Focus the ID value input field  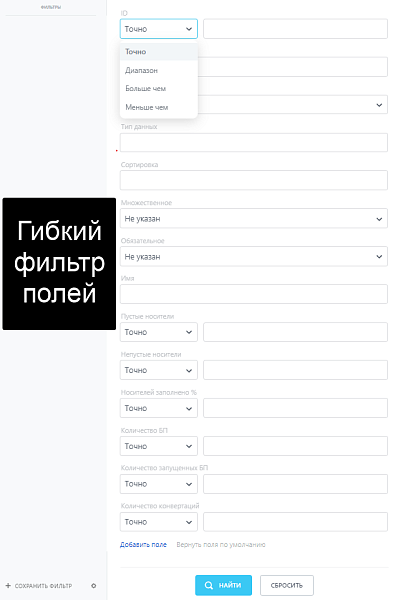[295, 29]
